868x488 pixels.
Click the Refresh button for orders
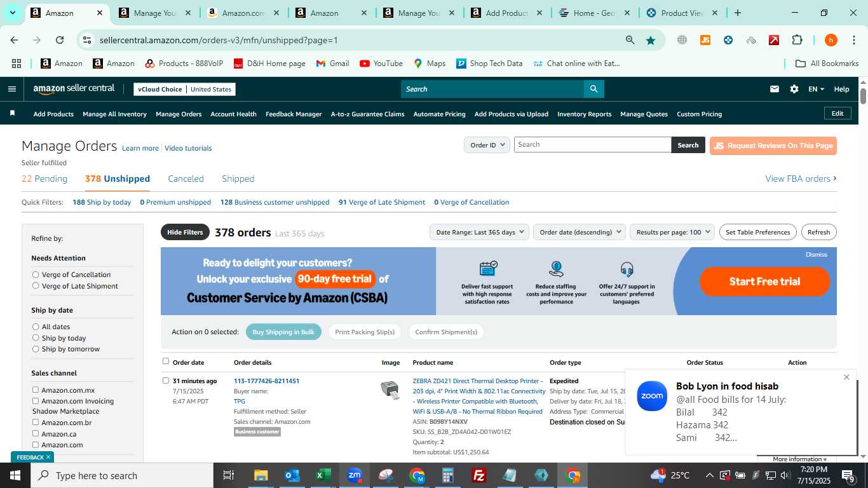pyautogui.click(x=818, y=232)
